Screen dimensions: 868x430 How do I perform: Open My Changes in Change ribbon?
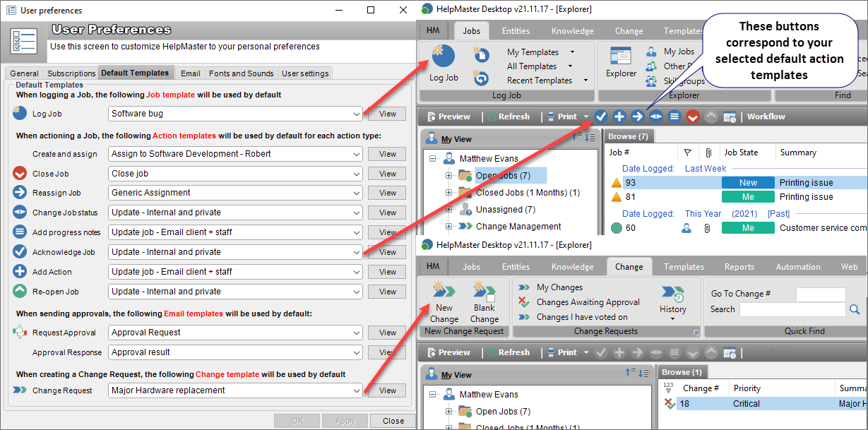point(551,287)
